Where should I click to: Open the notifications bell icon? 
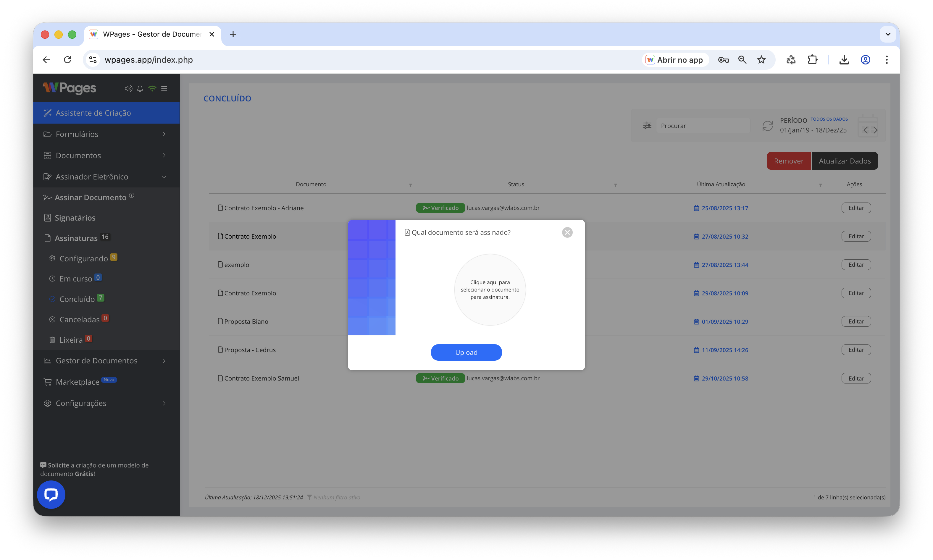(x=140, y=89)
